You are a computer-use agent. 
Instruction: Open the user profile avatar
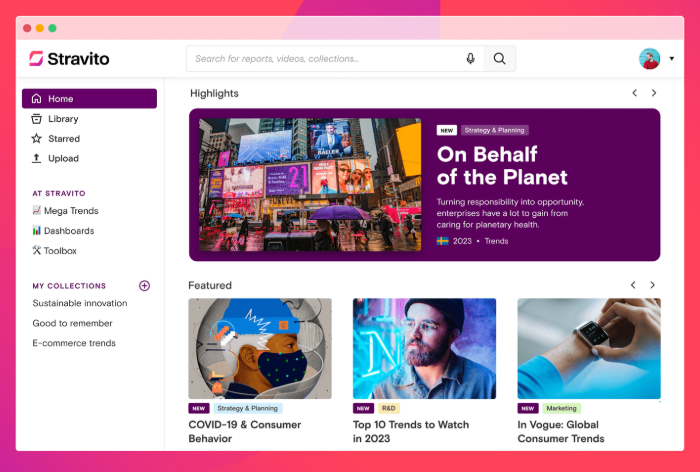click(x=649, y=59)
